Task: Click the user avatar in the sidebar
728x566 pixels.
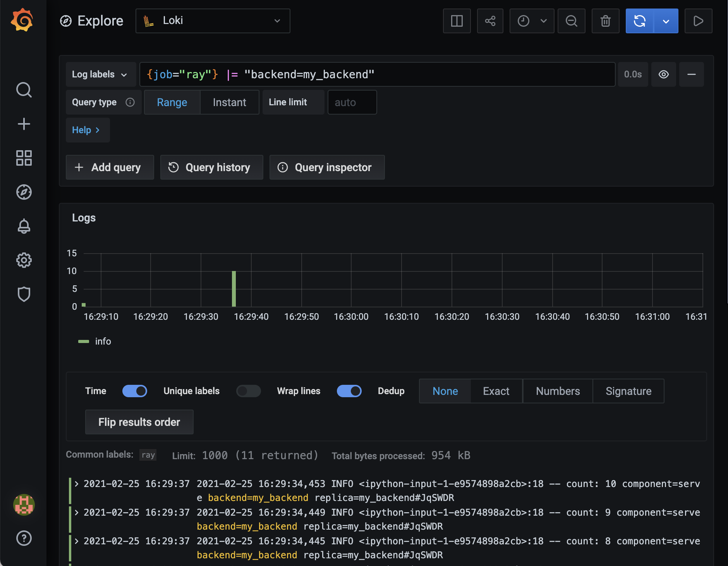Action: tap(24, 504)
